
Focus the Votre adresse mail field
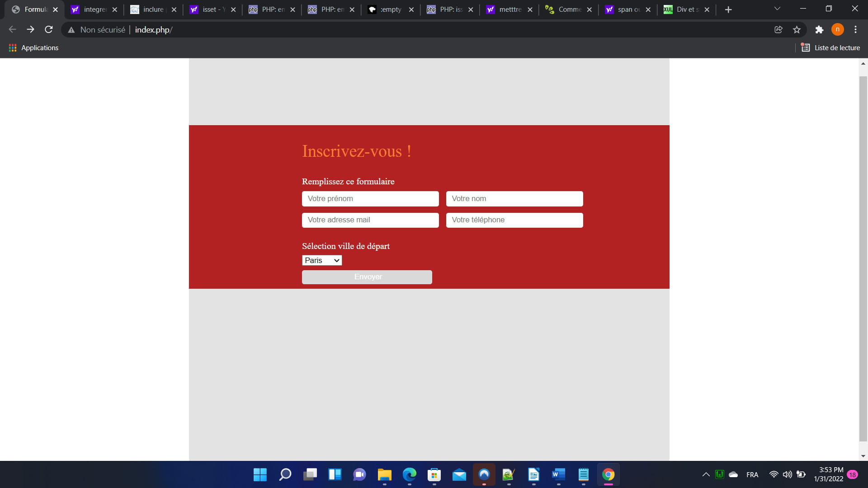coord(370,220)
